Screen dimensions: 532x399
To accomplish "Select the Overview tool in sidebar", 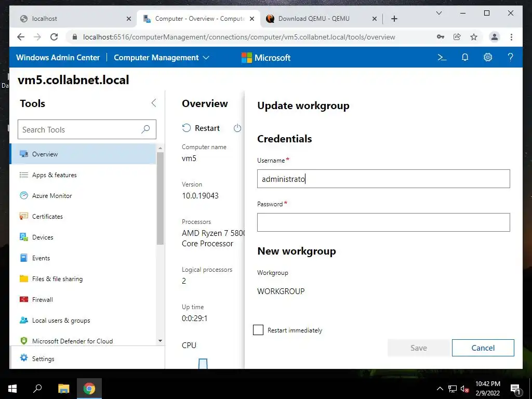I will [x=83, y=154].
